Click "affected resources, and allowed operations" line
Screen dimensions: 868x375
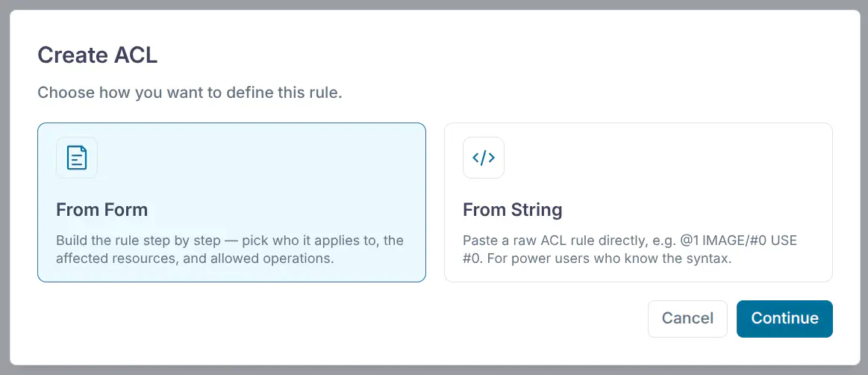[195, 258]
